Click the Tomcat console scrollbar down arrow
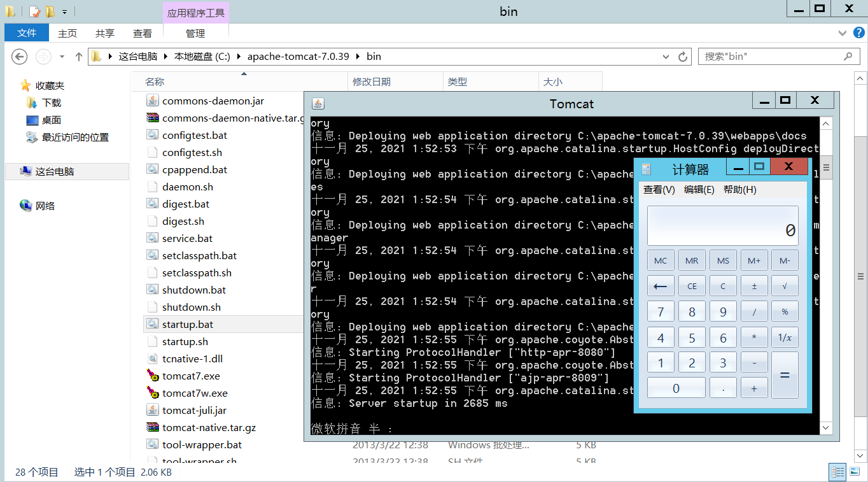This screenshot has width=868, height=482. click(x=826, y=428)
